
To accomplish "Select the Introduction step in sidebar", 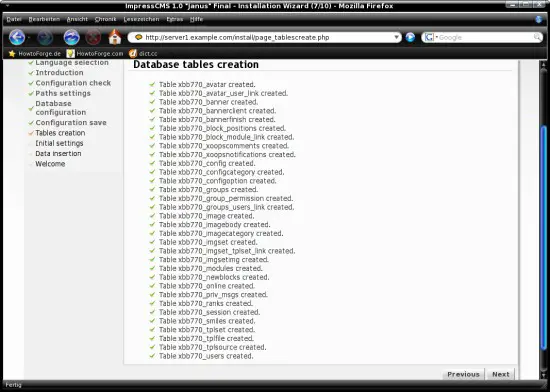I will tap(59, 73).
